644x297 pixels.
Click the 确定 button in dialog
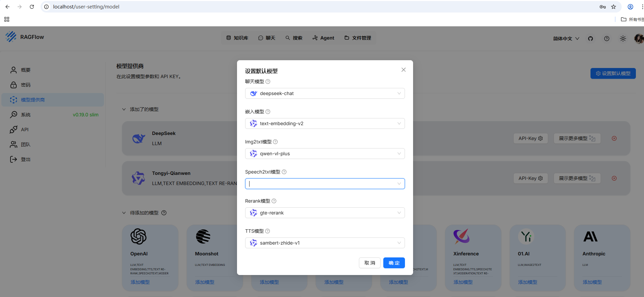point(394,263)
